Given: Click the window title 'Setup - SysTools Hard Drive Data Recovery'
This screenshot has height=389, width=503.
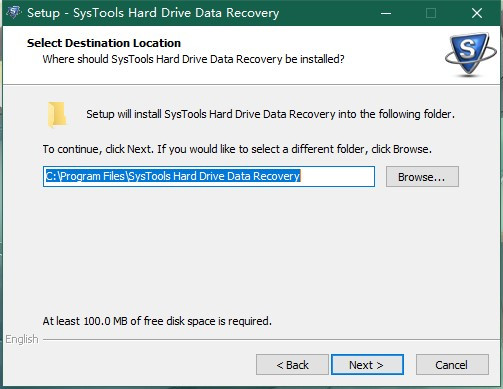Looking at the screenshot, I should (153, 13).
